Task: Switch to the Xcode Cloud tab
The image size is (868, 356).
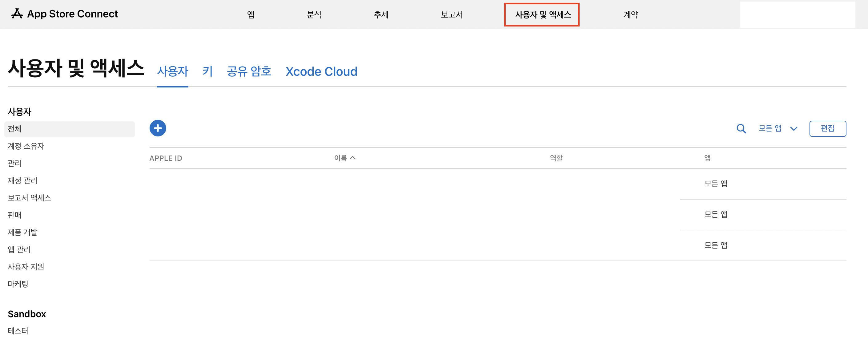Action: point(321,71)
